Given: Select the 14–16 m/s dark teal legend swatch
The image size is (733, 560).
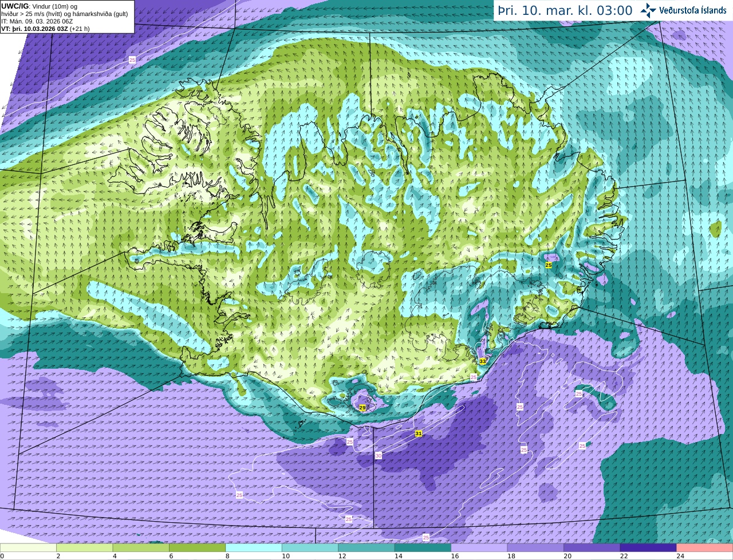Looking at the screenshot, I should pos(423,547).
